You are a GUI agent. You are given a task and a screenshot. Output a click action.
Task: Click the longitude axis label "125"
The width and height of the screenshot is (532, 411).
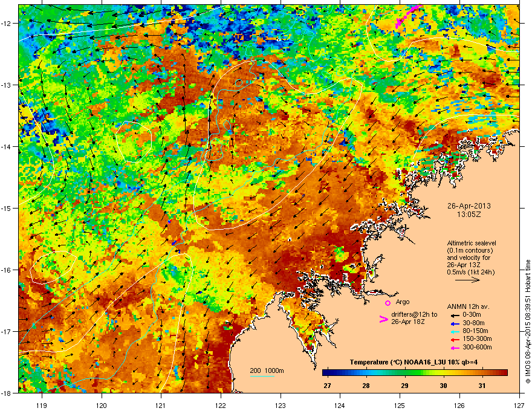[x=400, y=405]
